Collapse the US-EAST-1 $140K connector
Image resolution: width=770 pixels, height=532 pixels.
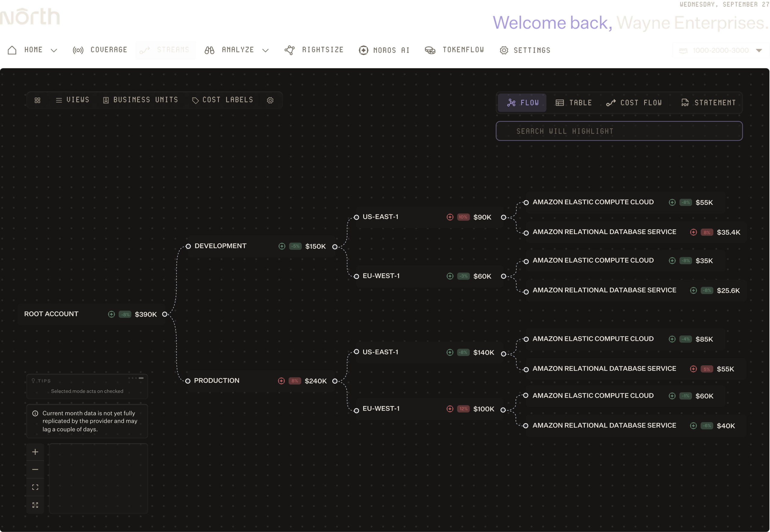click(x=503, y=354)
